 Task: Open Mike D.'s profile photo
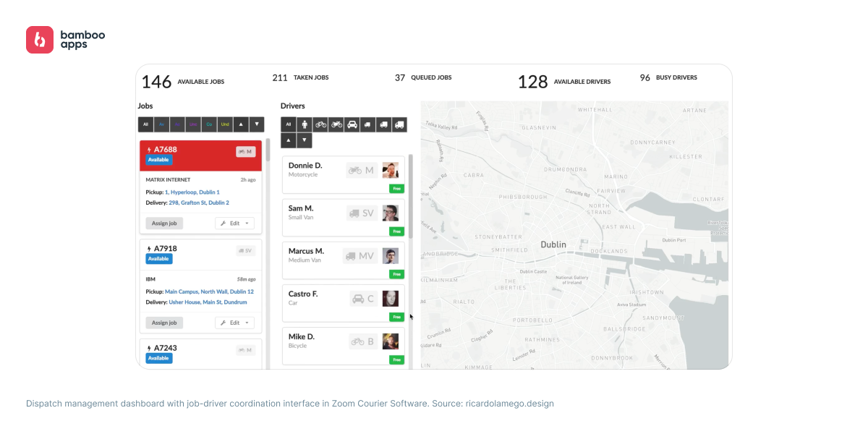(391, 341)
